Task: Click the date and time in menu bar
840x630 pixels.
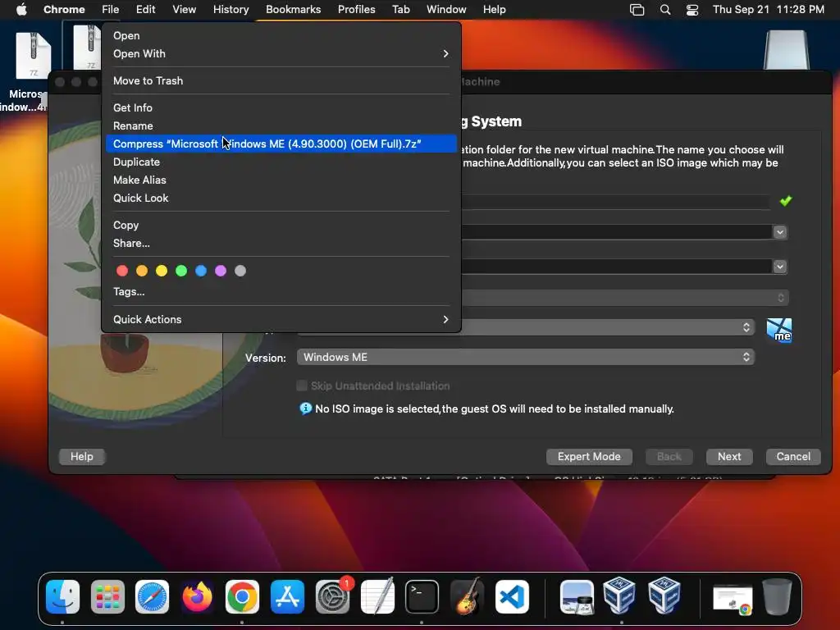Action: (x=768, y=9)
